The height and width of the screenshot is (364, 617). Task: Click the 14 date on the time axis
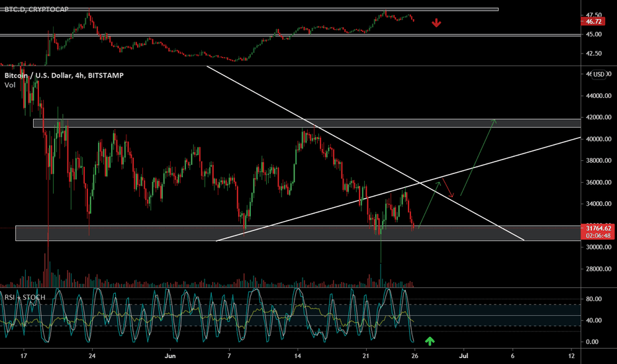tap(297, 356)
